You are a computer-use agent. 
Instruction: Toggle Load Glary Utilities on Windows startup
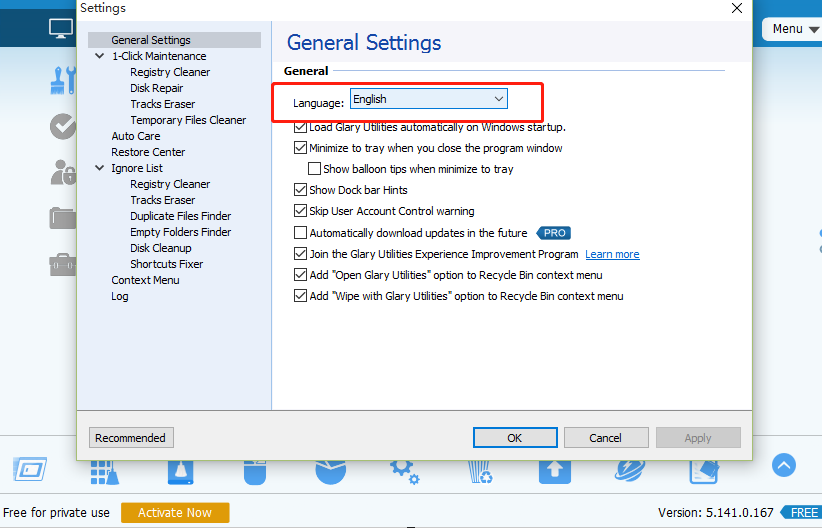coord(300,127)
